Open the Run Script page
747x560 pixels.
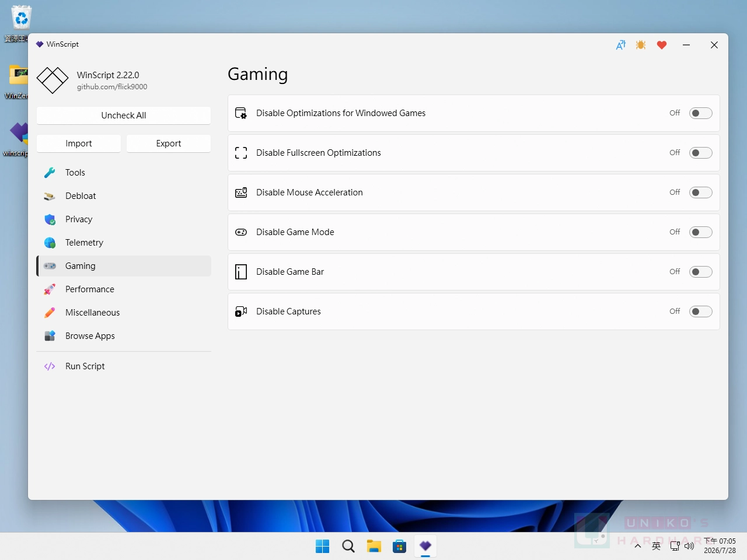124,366
